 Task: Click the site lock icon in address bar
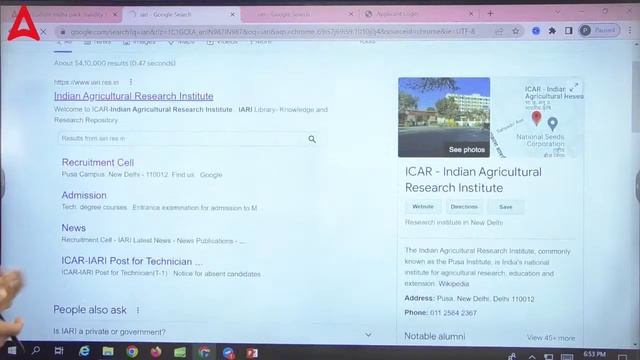[x=62, y=32]
